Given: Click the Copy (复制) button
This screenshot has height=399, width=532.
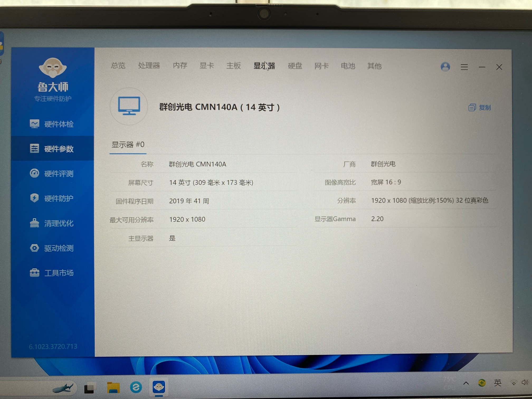Looking at the screenshot, I should (479, 107).
